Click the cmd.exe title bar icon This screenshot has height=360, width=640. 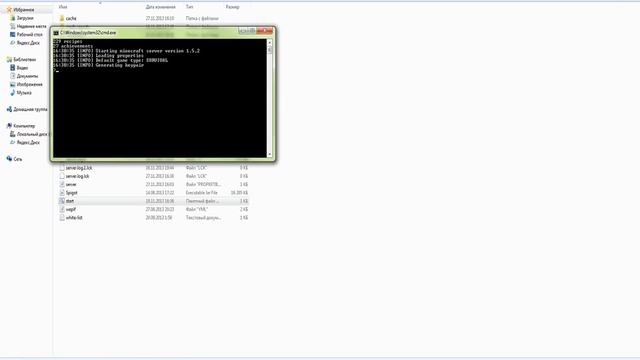56,33
